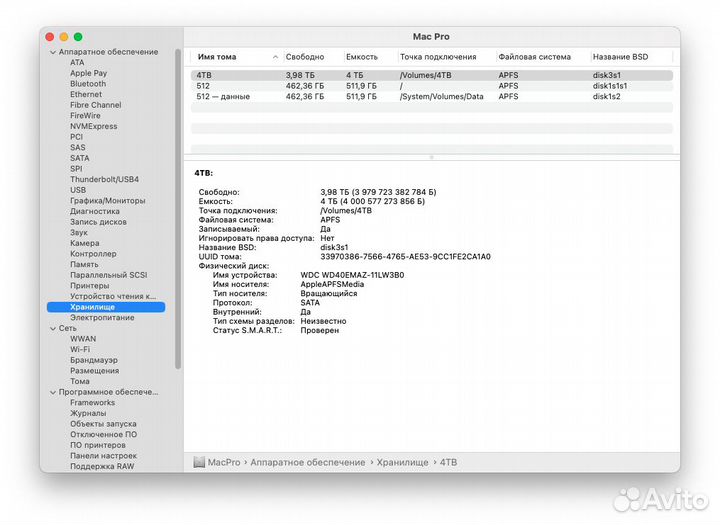720x525 pixels.
Task: Sort by Точка подключения column
Action: tap(438, 57)
